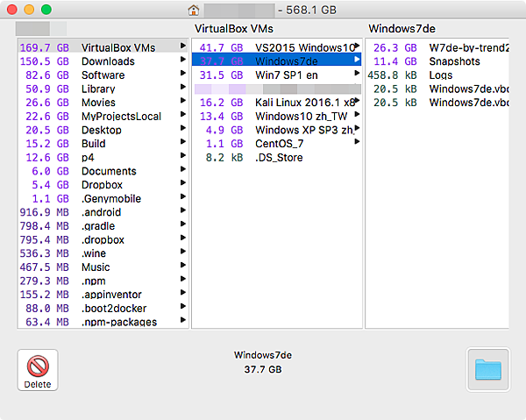The height and width of the screenshot is (420, 526).
Task: Expand the MyProjectsLocal arrow
Action: coord(183,114)
